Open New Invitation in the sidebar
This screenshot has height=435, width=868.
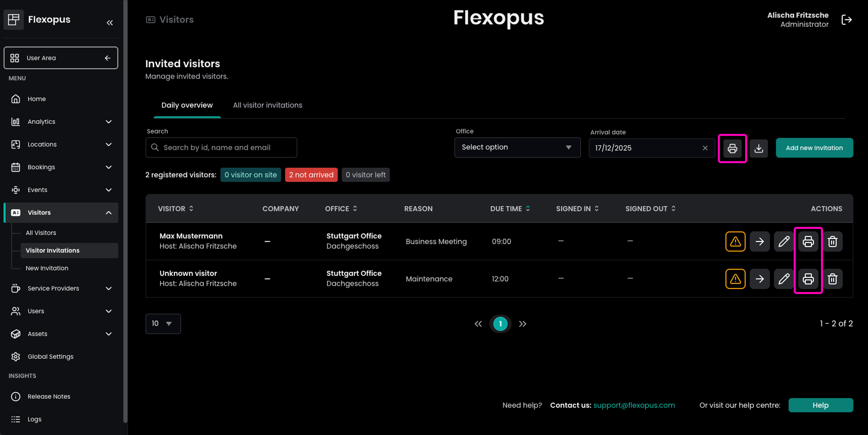[47, 268]
